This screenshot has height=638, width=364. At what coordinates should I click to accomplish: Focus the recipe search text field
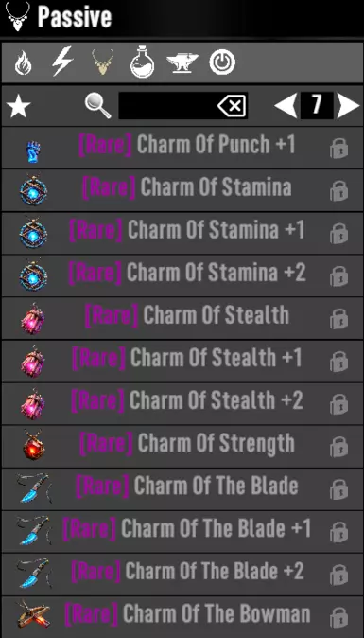(182, 106)
